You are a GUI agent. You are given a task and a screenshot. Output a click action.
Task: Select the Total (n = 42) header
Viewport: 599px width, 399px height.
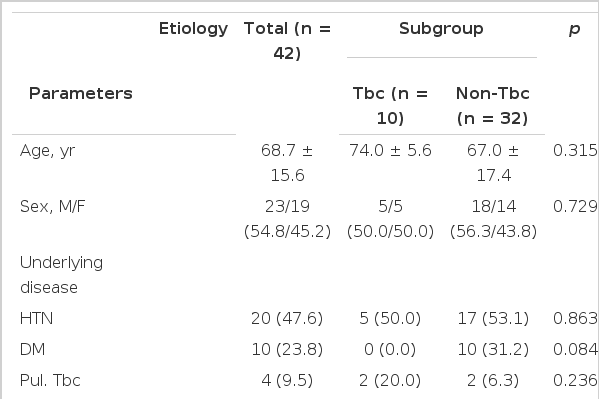(287, 41)
